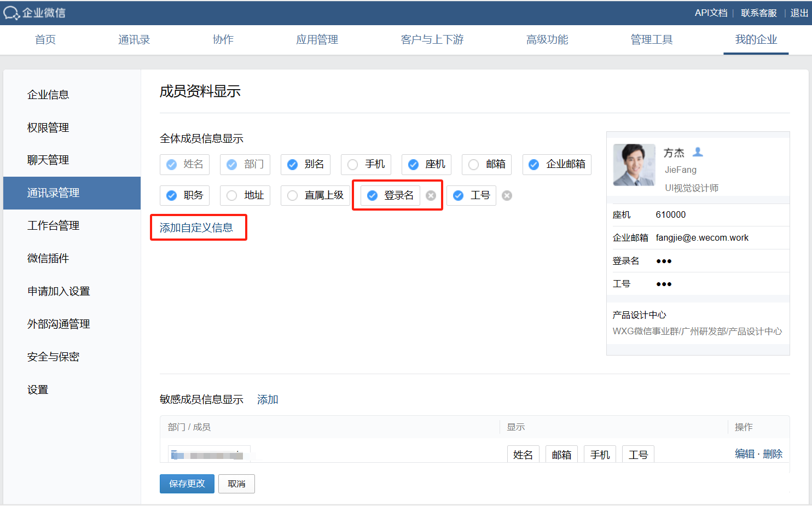The width and height of the screenshot is (812, 506).
Task: Click the 企业微信 logo icon
Action: (11, 13)
